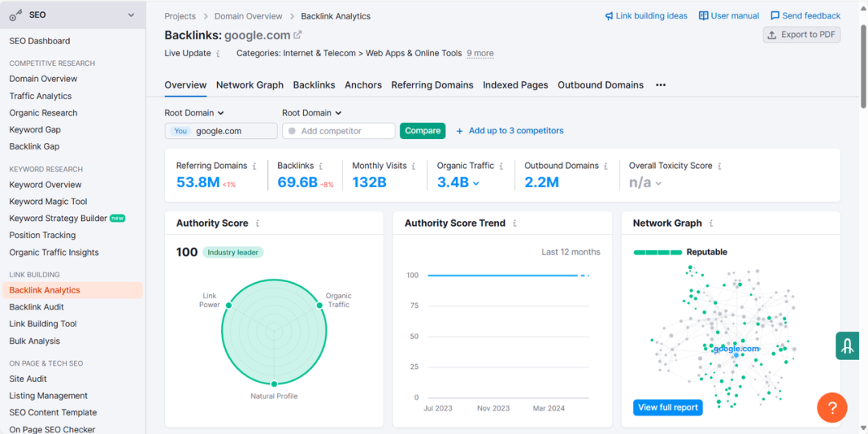The image size is (868, 434).
Task: Click View full report button
Action: tap(668, 407)
